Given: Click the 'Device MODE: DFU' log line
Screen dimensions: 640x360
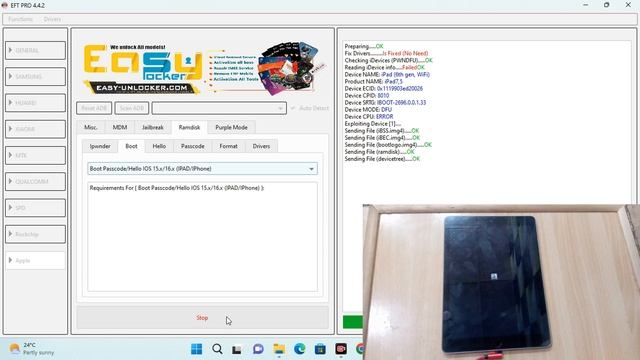Looking at the screenshot, I should coord(368,109).
